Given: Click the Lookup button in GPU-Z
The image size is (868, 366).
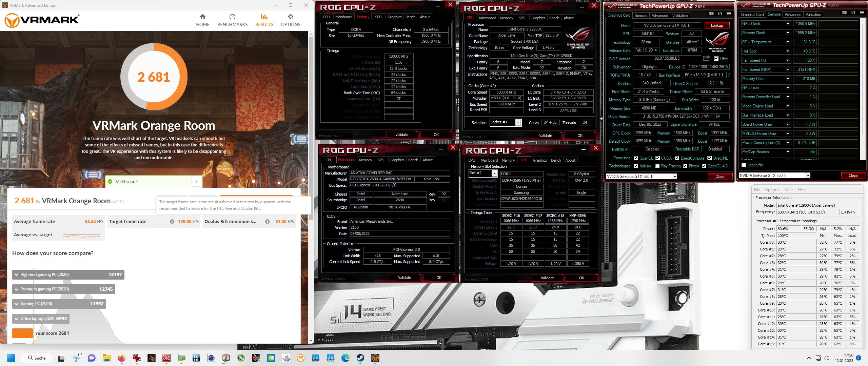Looking at the screenshot, I should [717, 25].
